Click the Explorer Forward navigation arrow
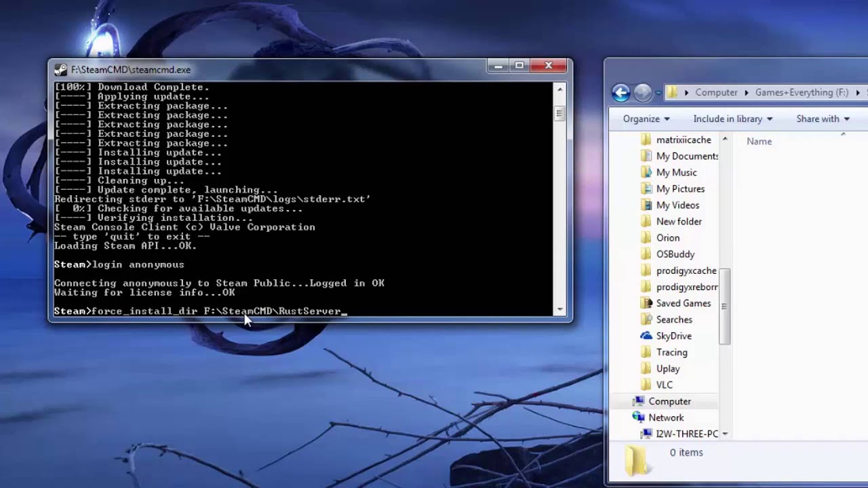The image size is (868, 488). point(642,92)
